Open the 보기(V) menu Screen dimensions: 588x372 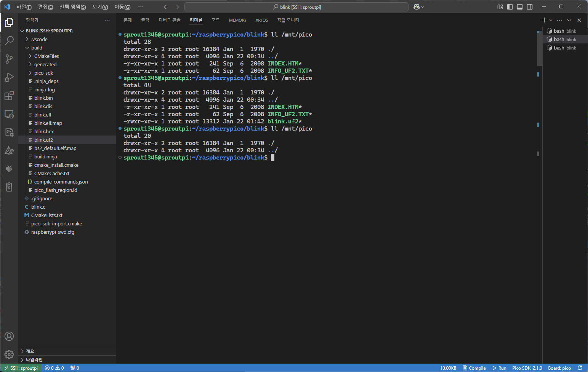point(100,7)
